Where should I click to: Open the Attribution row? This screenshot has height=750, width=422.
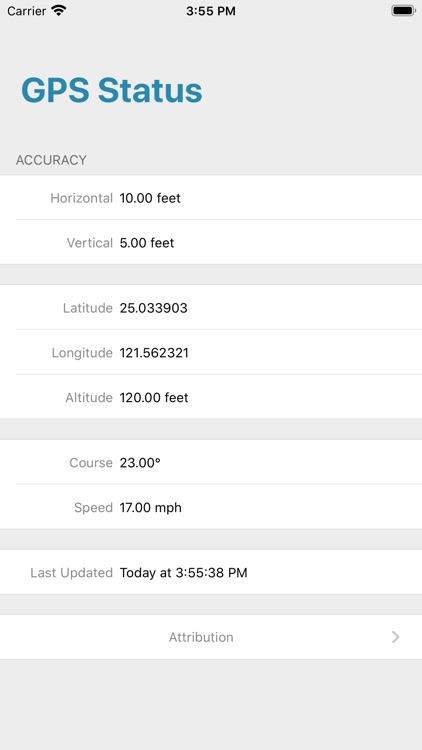point(211,637)
